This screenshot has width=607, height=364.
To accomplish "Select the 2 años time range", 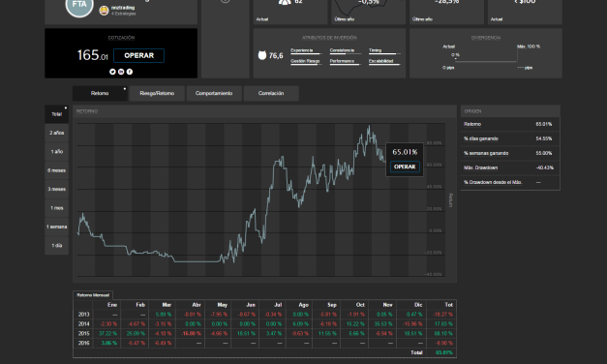I will coord(56,133).
